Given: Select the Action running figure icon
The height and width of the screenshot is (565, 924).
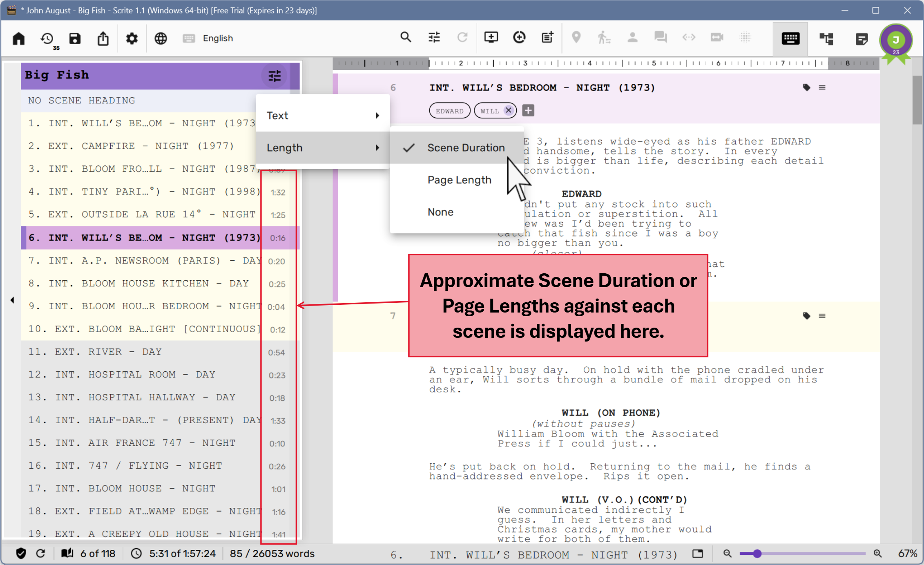Looking at the screenshot, I should coord(604,37).
